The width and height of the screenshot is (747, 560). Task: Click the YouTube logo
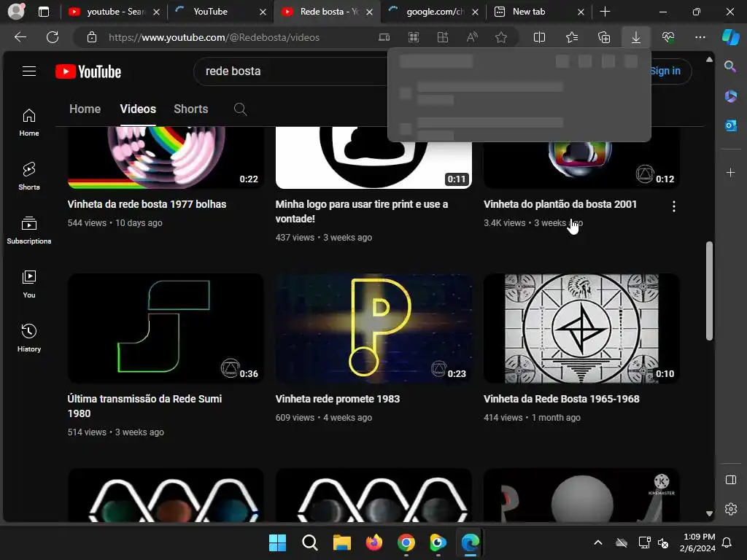point(88,71)
